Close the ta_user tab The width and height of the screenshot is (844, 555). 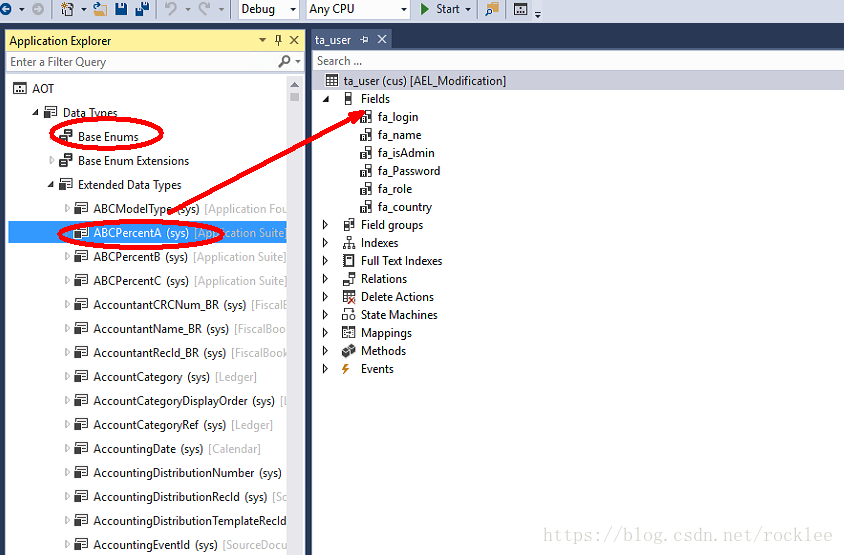(x=382, y=39)
